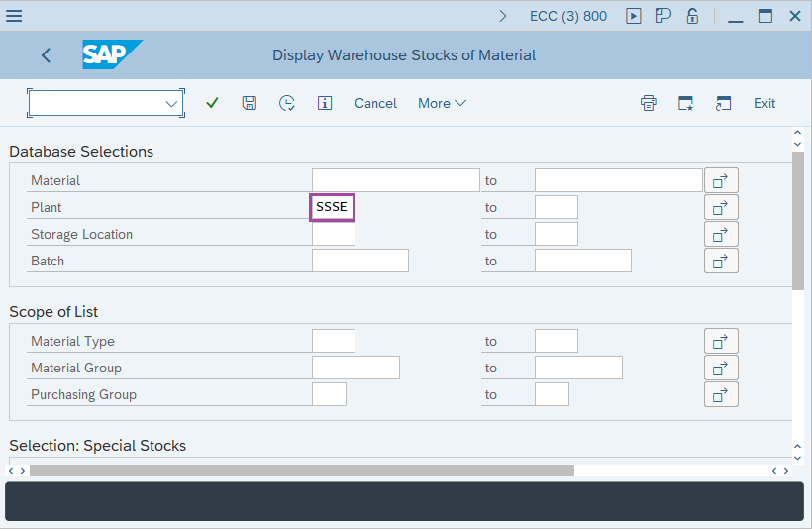Click the Batch upper limit field
This screenshot has width=812, height=529.
[x=582, y=262]
